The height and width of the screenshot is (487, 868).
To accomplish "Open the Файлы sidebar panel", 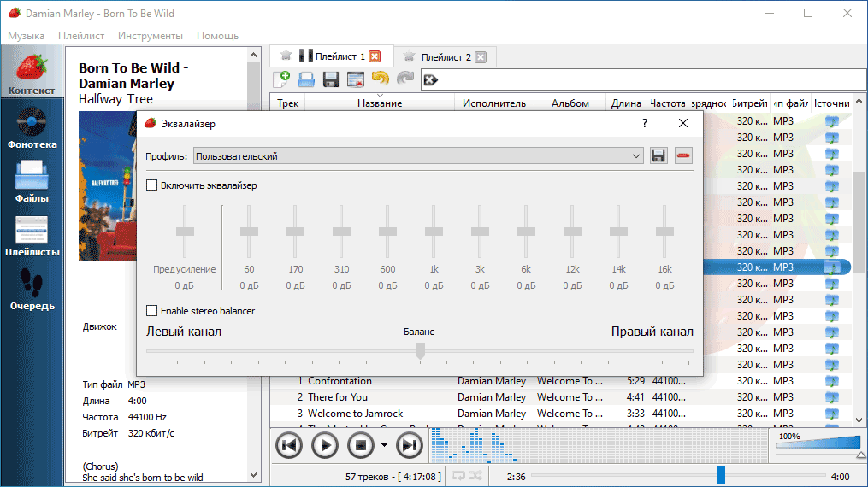I will (x=32, y=182).
